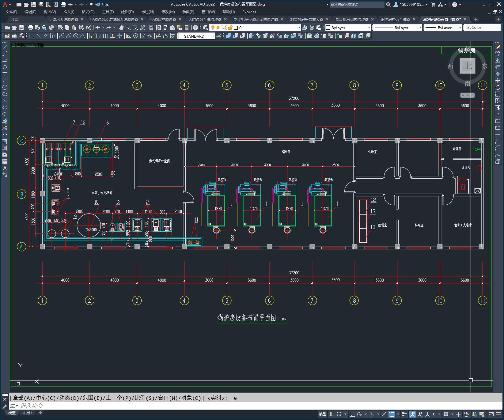The width and height of the screenshot is (504, 420).
Task: Toggle lineweight display in status bar
Action: (x=404, y=414)
